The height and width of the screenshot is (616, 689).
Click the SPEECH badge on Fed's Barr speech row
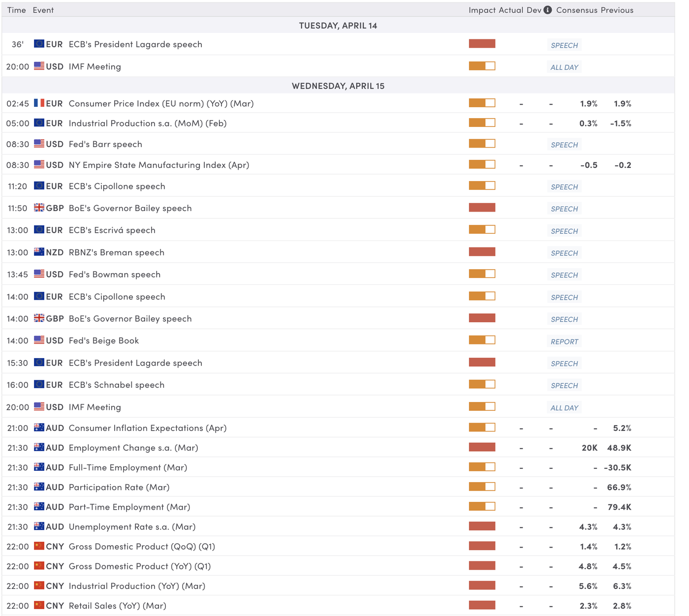(x=564, y=145)
